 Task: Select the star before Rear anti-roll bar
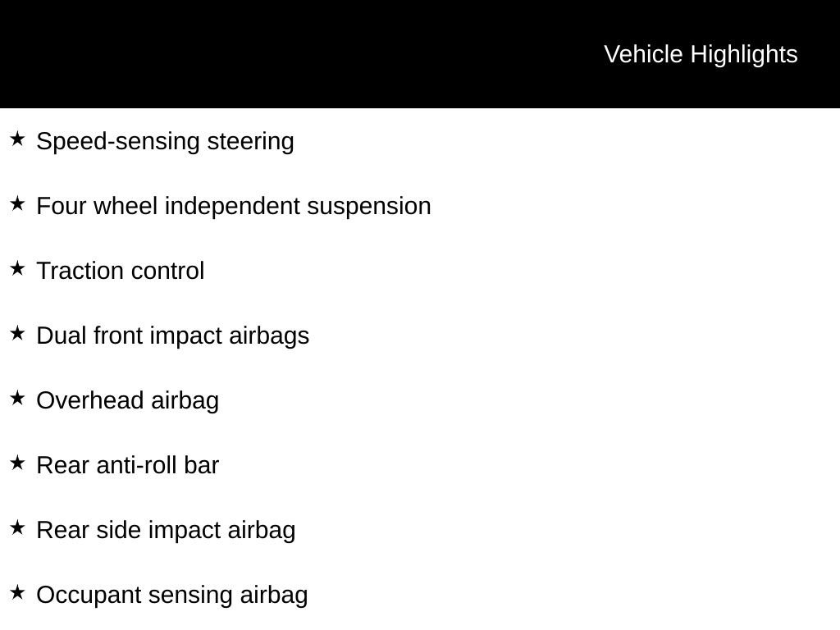17,463
